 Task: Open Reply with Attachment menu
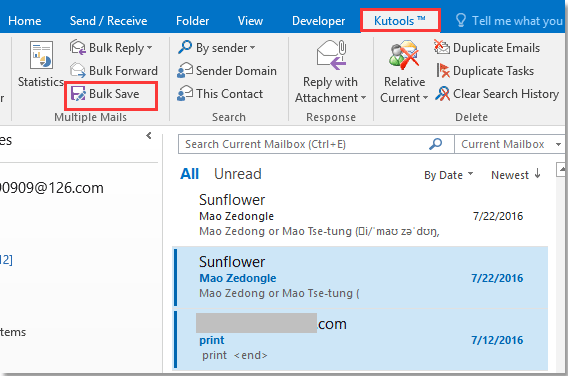(330, 71)
